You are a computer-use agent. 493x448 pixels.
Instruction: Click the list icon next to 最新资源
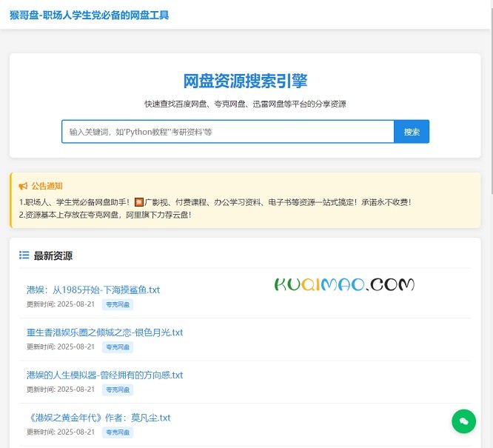24,255
